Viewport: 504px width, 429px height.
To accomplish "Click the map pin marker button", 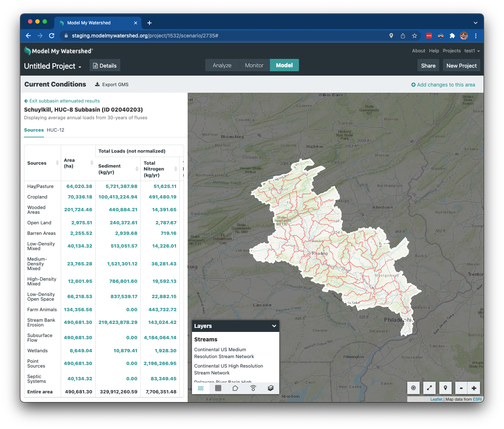I will pos(445,388).
